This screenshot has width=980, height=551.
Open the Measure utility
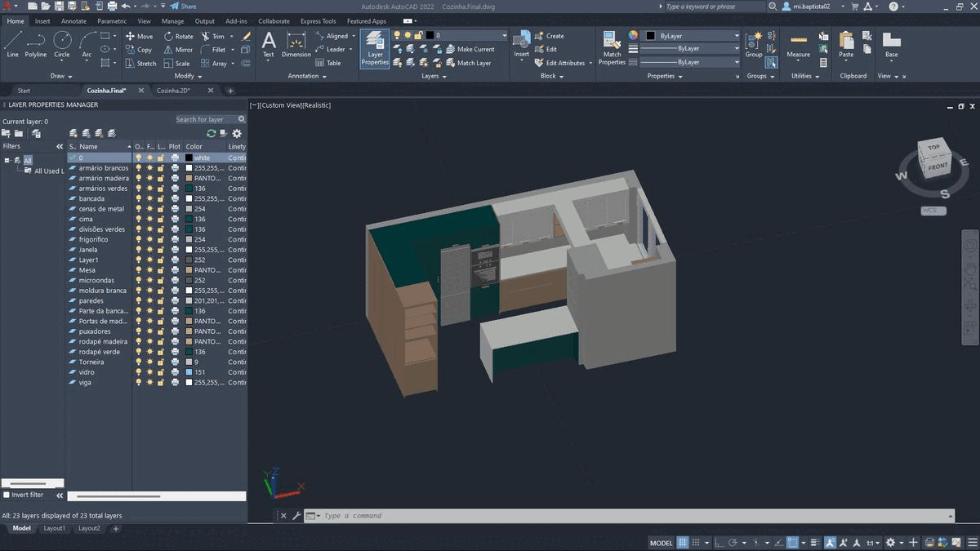pyautogui.click(x=798, y=45)
